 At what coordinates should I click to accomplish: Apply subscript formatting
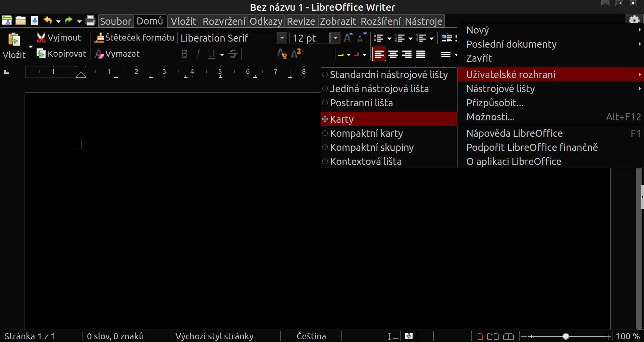pos(282,54)
